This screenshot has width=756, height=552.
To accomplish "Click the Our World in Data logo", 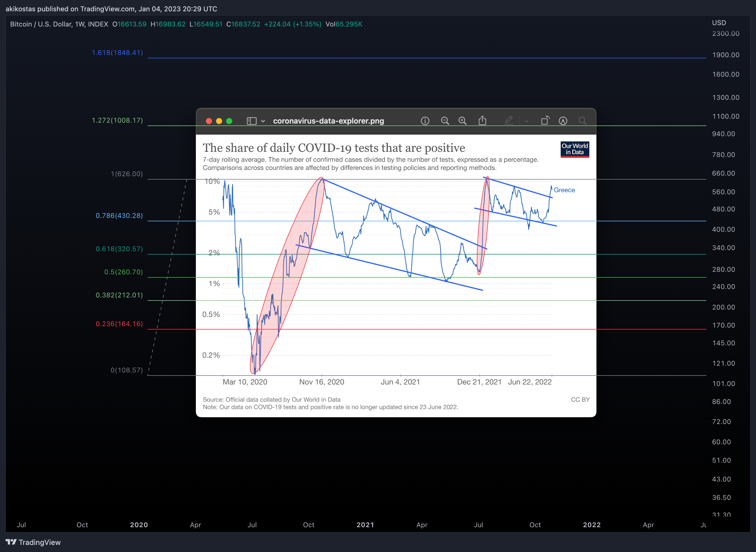I will coord(574,149).
